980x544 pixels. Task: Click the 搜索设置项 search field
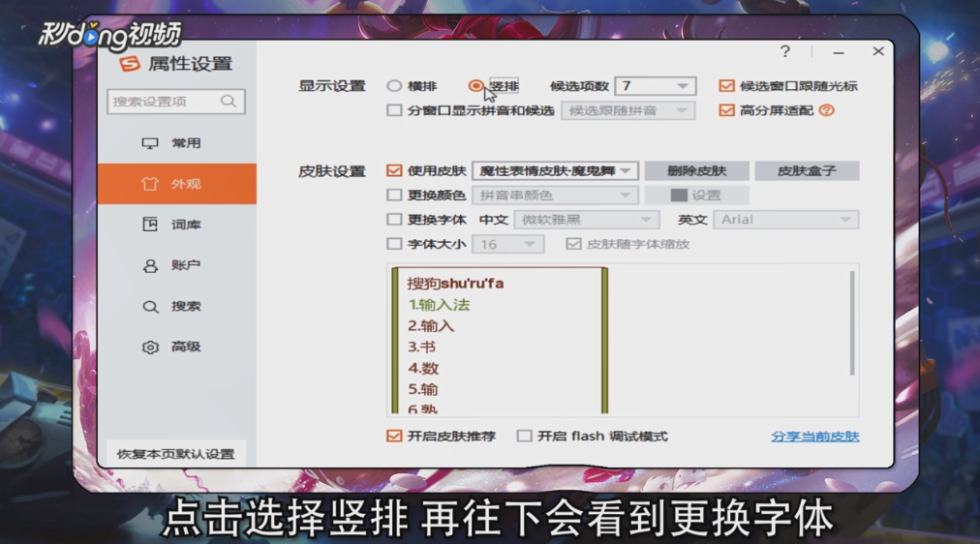click(175, 102)
